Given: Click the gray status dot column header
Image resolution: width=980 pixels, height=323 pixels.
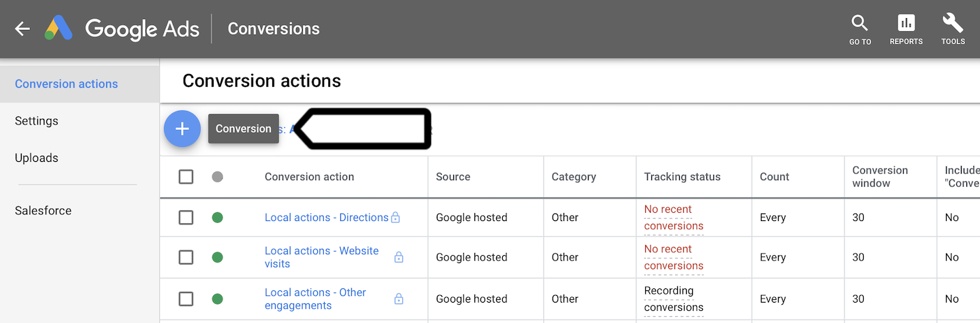Looking at the screenshot, I should (x=217, y=177).
